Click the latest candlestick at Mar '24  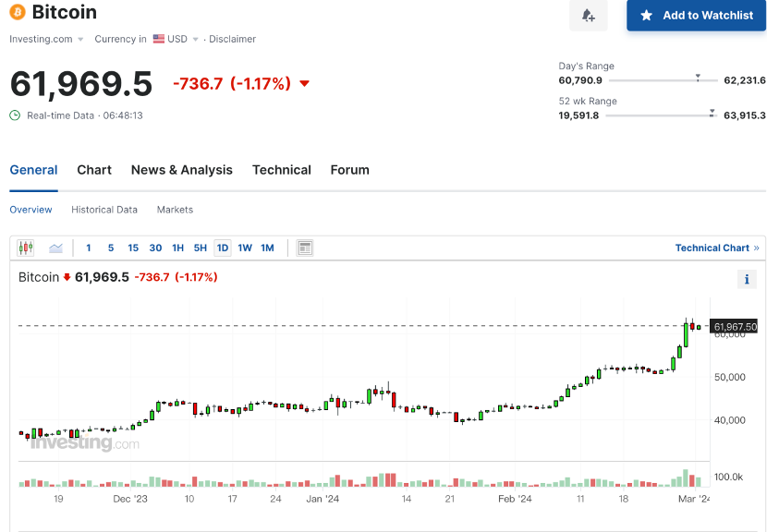(699, 327)
